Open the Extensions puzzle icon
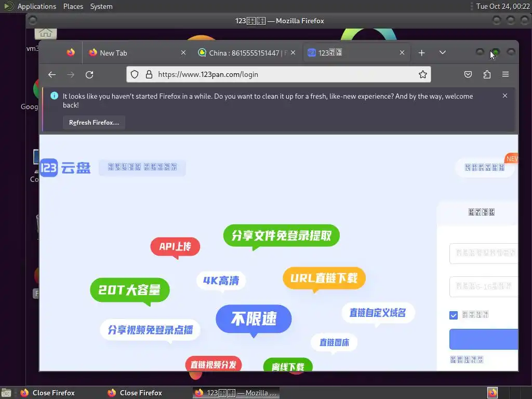The width and height of the screenshot is (532, 399). [x=487, y=74]
